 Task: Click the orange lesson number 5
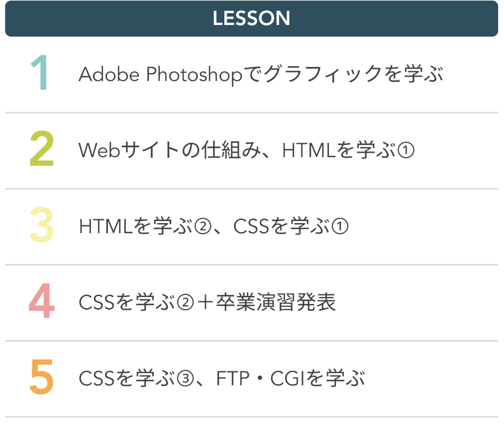41,377
